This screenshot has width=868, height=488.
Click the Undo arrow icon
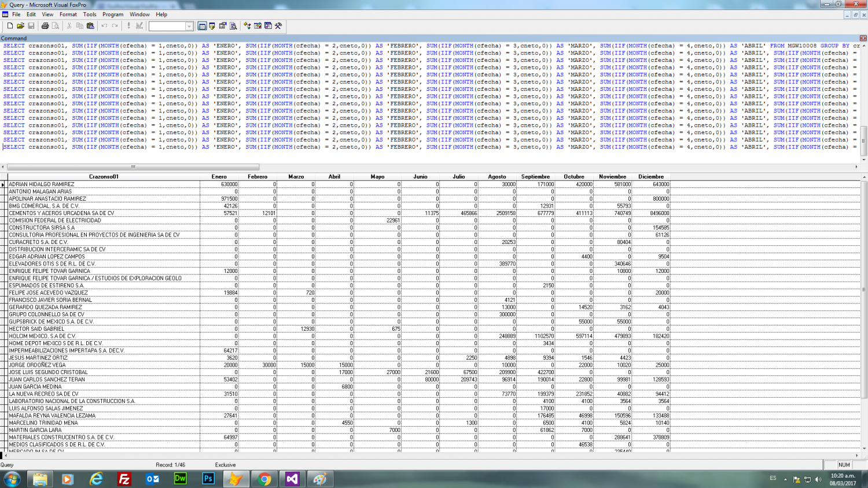click(104, 26)
